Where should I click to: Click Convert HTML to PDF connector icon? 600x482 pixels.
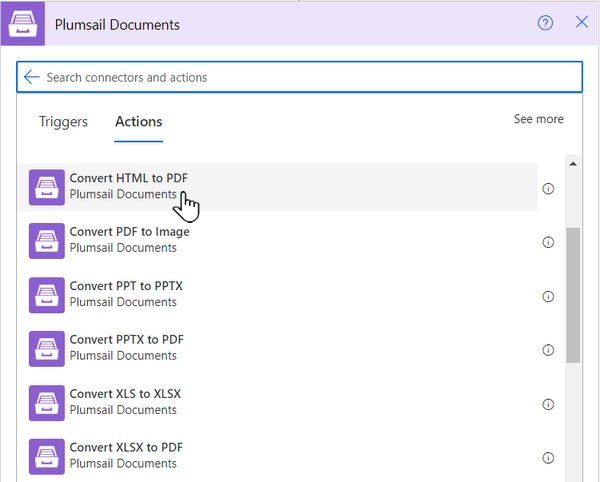pyautogui.click(x=47, y=187)
